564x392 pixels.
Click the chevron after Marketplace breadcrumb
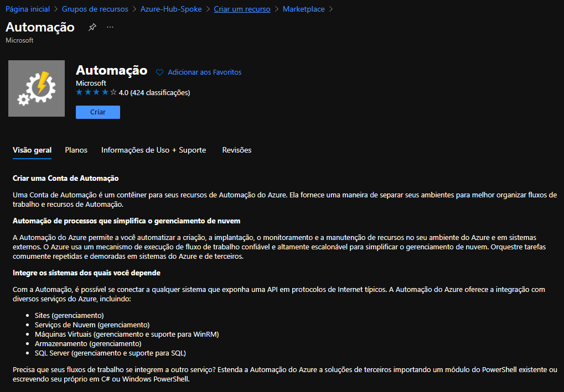point(331,9)
